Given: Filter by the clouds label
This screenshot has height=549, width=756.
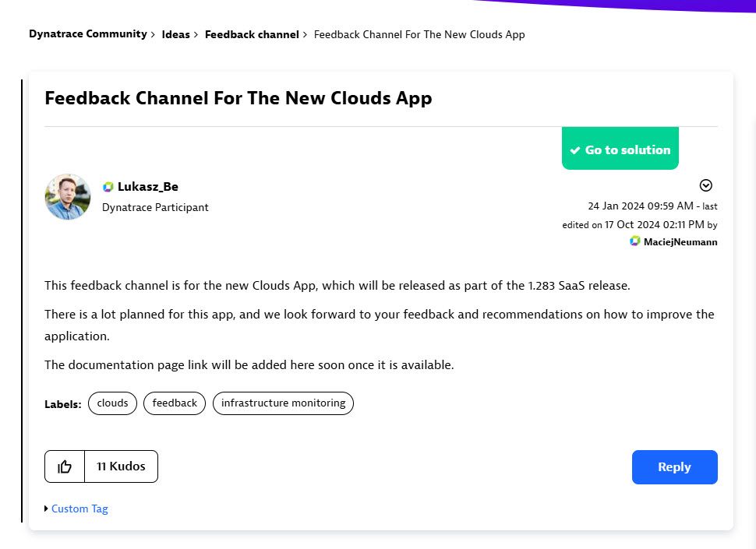Looking at the screenshot, I should [x=112, y=403].
